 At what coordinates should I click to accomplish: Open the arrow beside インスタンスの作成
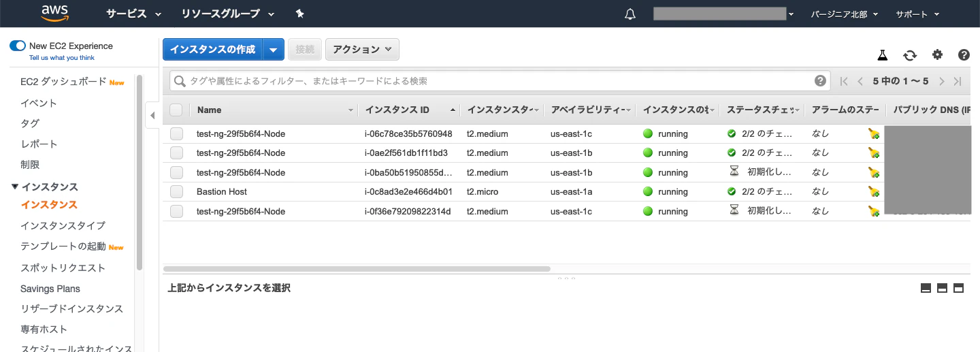274,49
